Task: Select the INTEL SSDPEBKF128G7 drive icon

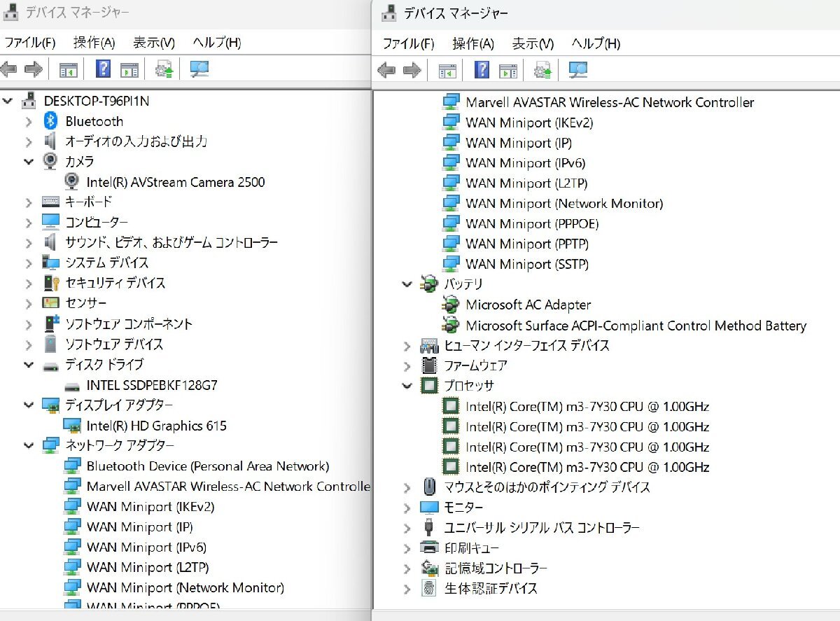Action: (x=72, y=386)
